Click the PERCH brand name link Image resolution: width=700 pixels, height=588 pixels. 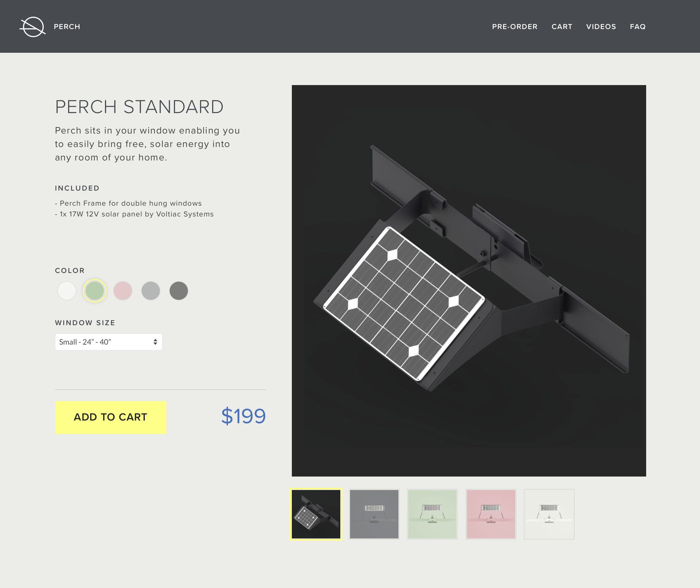point(67,27)
